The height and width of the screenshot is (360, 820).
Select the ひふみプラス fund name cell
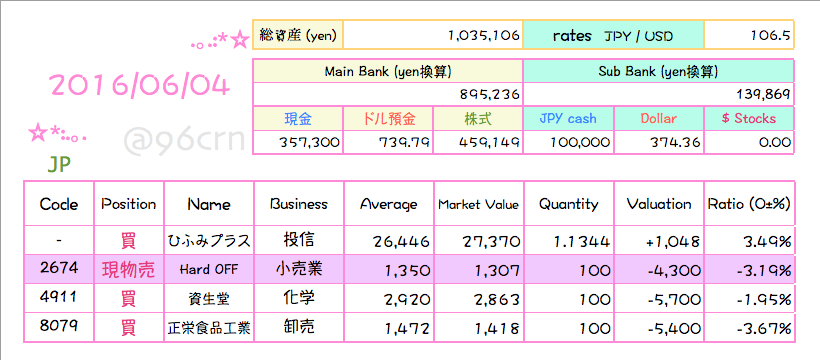(209, 241)
